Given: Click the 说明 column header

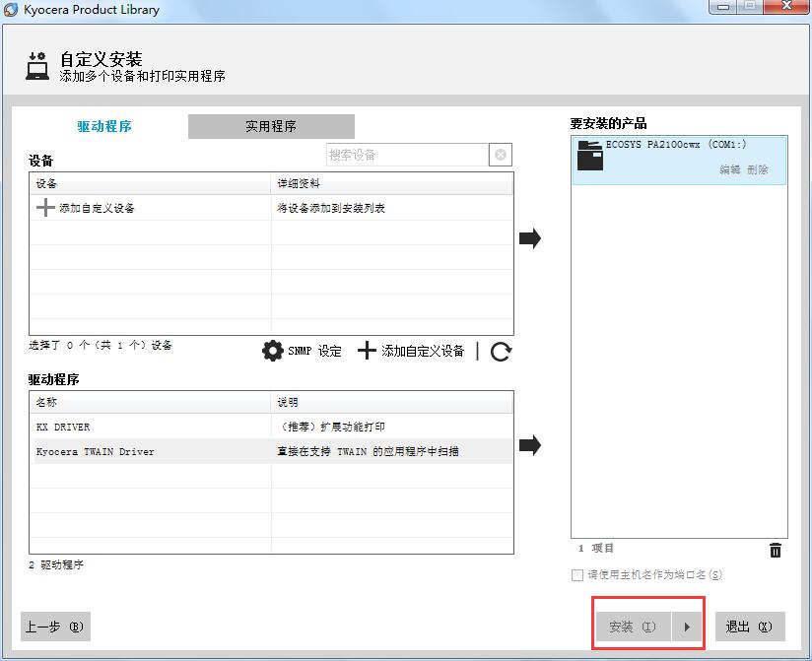Looking at the screenshot, I should 392,402.
